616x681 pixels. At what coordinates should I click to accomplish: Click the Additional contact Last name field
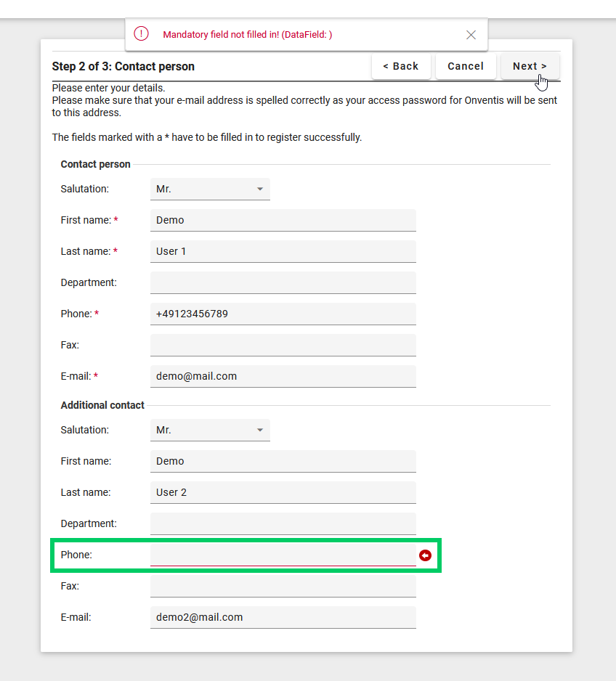click(283, 492)
